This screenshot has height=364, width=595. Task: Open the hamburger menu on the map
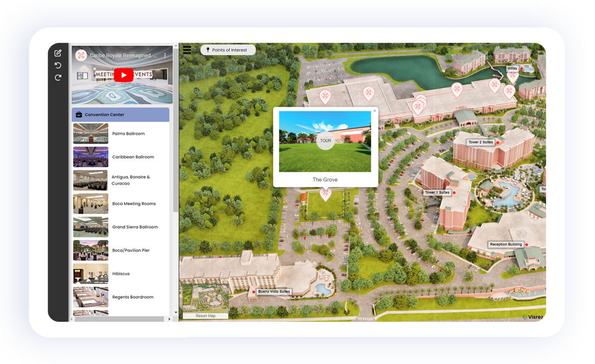[187, 50]
